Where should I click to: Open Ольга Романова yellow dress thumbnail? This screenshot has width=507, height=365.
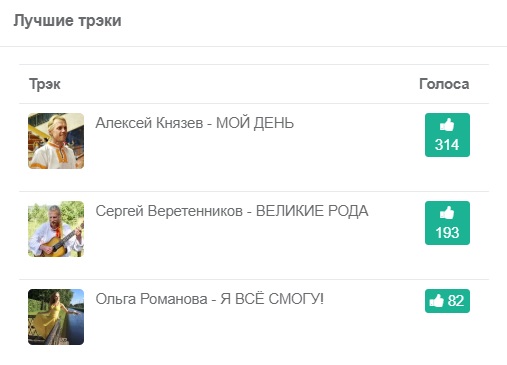tap(56, 317)
